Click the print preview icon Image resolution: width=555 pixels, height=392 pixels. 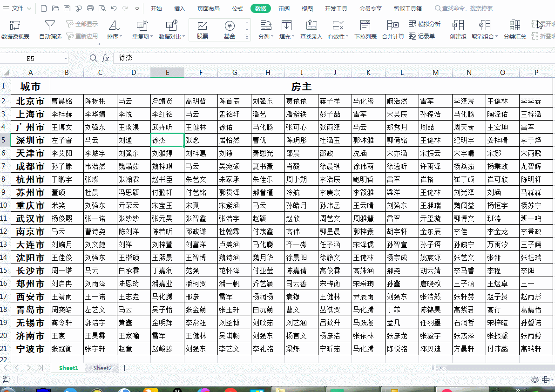(x=102, y=8)
